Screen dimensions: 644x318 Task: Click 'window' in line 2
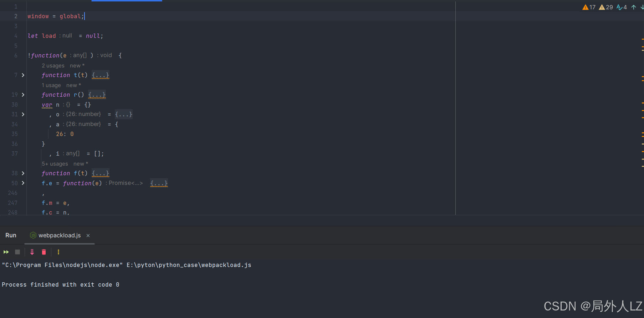tap(38, 16)
